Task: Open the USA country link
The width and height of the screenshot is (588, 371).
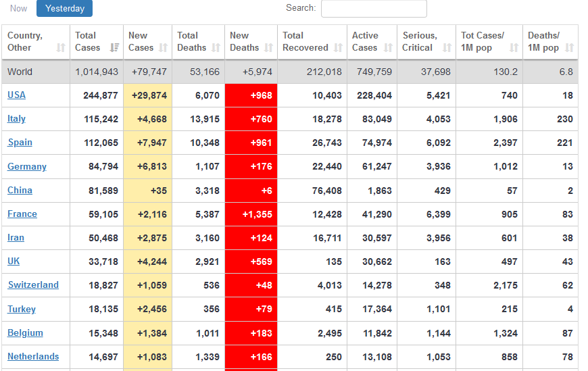Action: click(x=16, y=95)
